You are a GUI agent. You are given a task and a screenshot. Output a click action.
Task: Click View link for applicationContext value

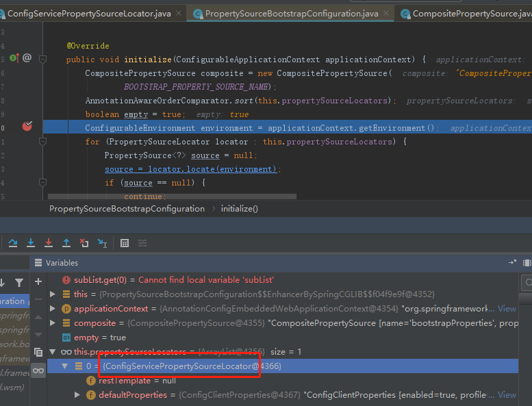[x=507, y=309]
